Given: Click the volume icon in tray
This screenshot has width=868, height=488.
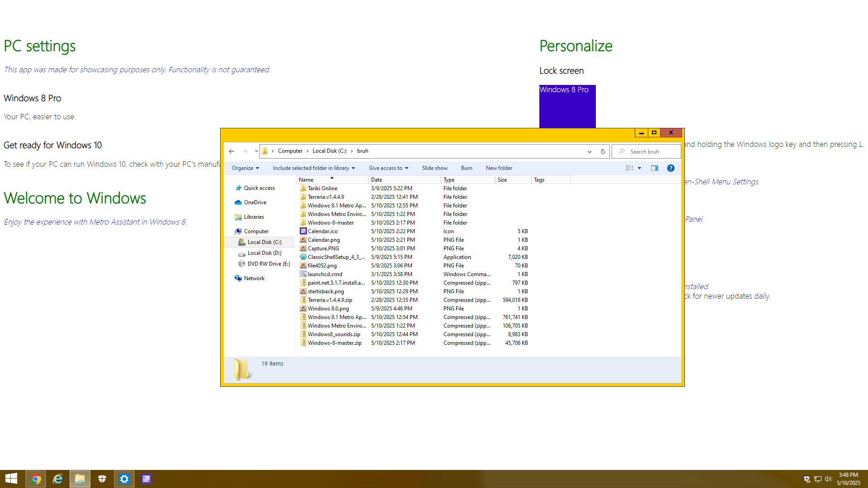Looking at the screenshot, I should coord(828,479).
